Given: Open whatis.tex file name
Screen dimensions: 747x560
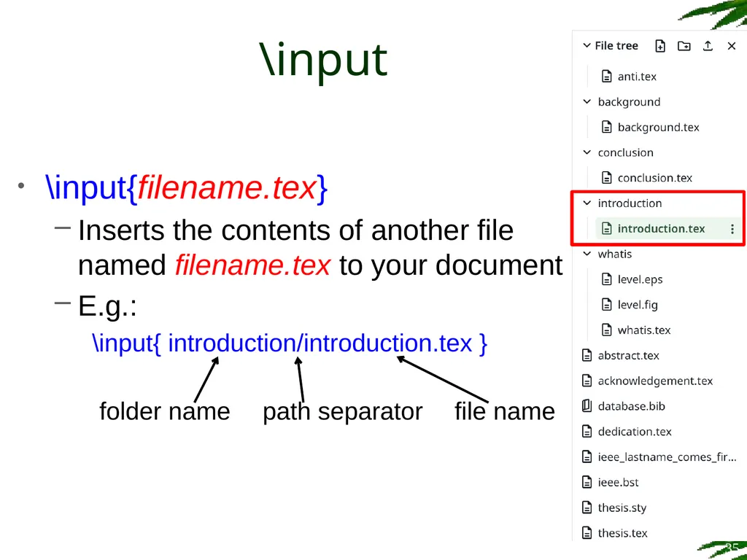Looking at the screenshot, I should pyautogui.click(x=644, y=330).
